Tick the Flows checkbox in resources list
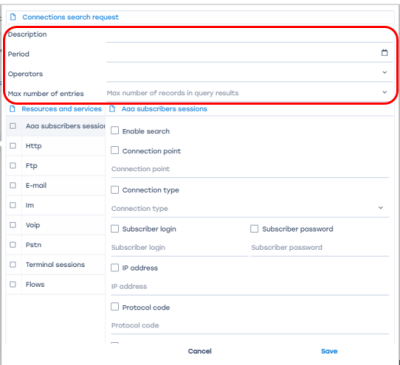 13,284
